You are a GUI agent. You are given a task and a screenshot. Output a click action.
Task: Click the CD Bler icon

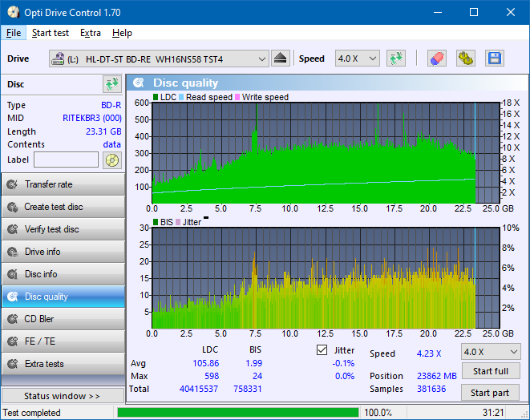[13, 319]
